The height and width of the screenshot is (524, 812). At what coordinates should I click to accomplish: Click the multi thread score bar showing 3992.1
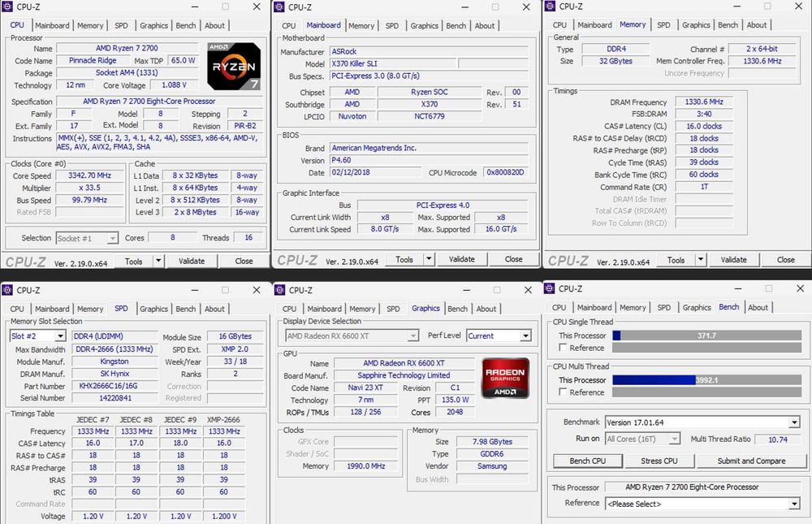click(707, 380)
